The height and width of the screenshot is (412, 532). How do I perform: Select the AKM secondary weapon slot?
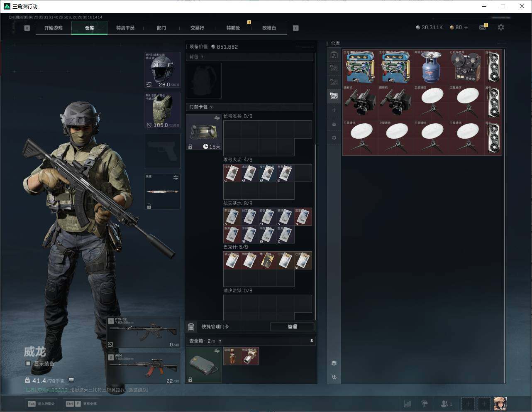tap(144, 368)
